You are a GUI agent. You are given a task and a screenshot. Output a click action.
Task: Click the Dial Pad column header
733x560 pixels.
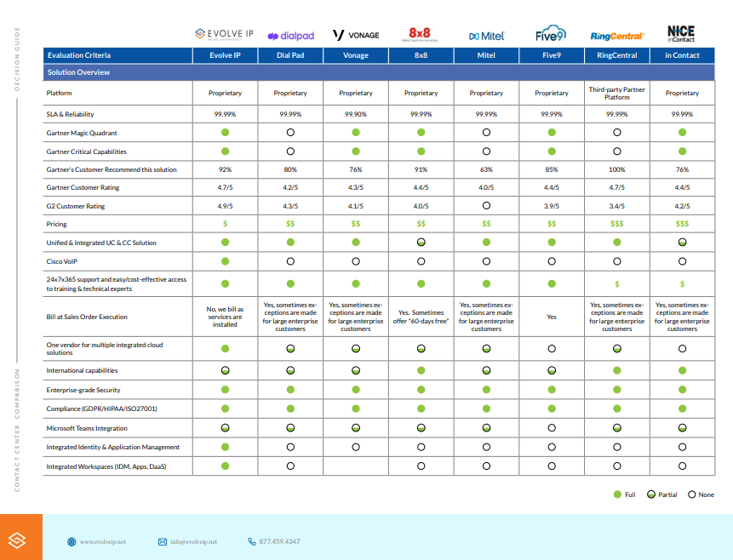(290, 55)
